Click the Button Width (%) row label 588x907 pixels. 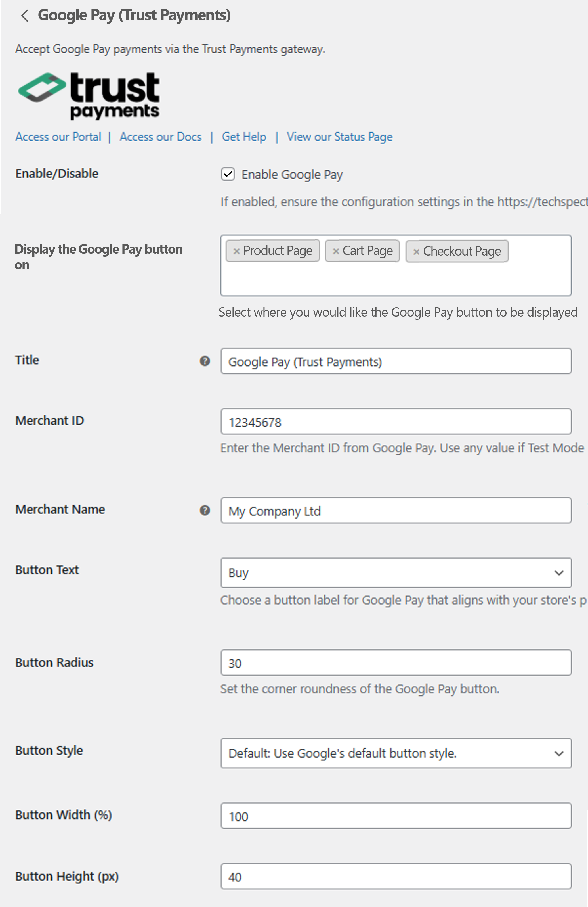coord(64,815)
